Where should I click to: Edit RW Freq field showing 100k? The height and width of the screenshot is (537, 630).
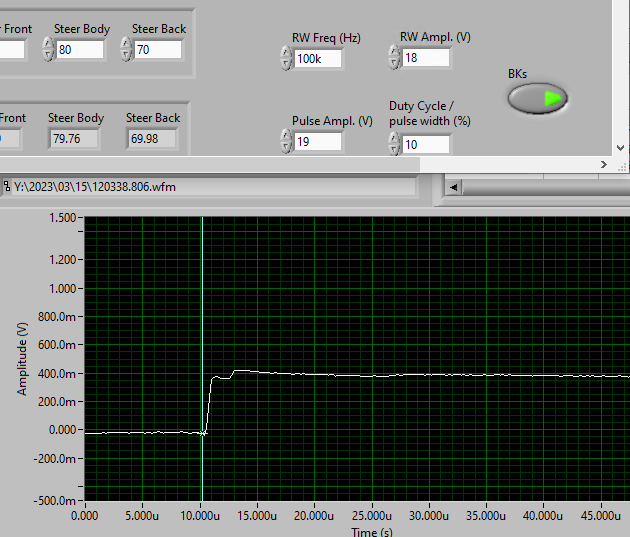pos(318,59)
